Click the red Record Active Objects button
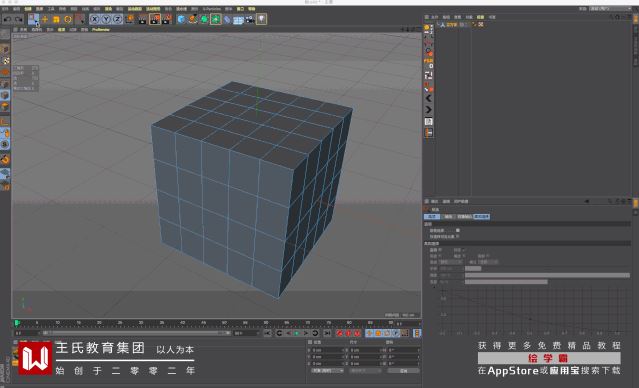Image resolution: width=639 pixels, height=388 pixels. (339, 333)
